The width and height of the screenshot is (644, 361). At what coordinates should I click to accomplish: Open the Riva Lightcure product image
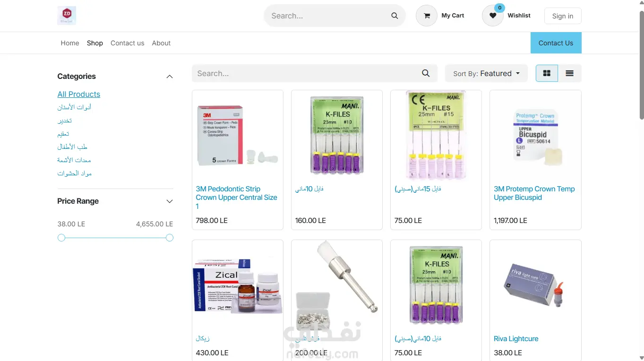coord(535,285)
